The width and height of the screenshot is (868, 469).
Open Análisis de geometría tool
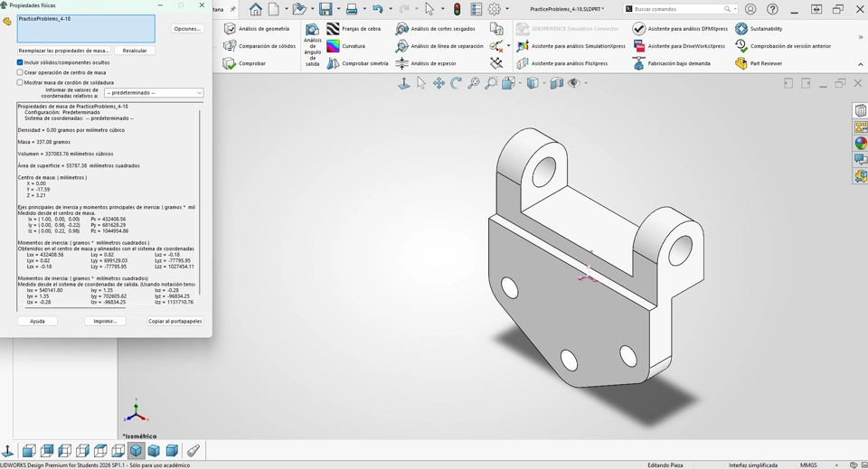[256, 29]
